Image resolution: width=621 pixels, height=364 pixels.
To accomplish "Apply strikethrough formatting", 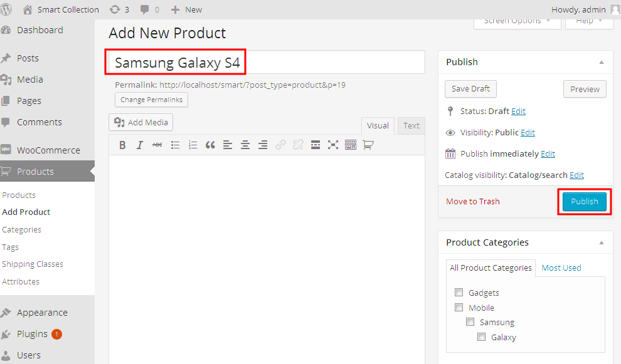I will click(x=157, y=145).
